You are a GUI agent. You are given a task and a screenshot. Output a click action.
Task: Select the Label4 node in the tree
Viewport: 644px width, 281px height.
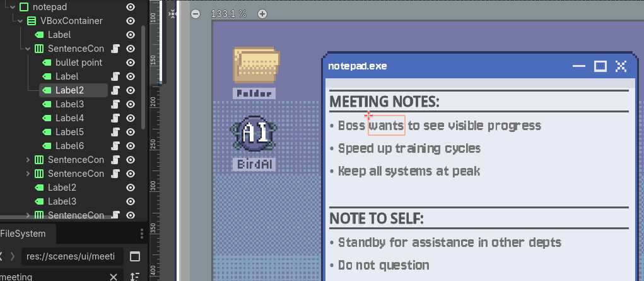pyautogui.click(x=69, y=118)
